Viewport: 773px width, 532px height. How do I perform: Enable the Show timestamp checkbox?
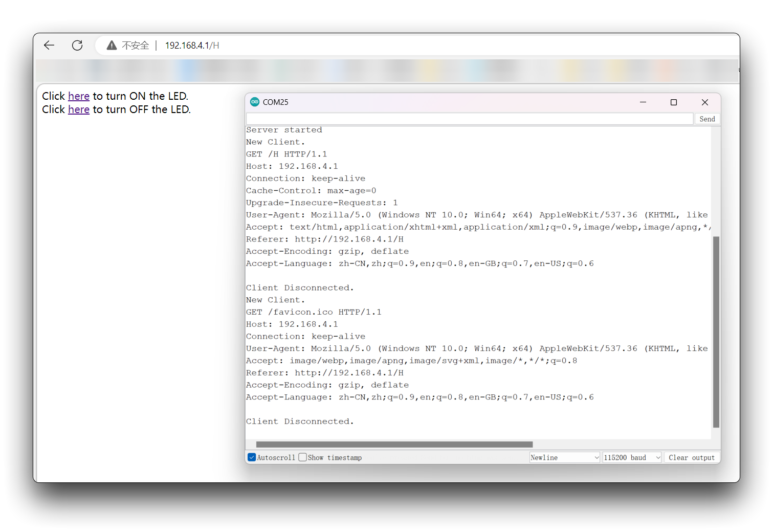click(303, 457)
